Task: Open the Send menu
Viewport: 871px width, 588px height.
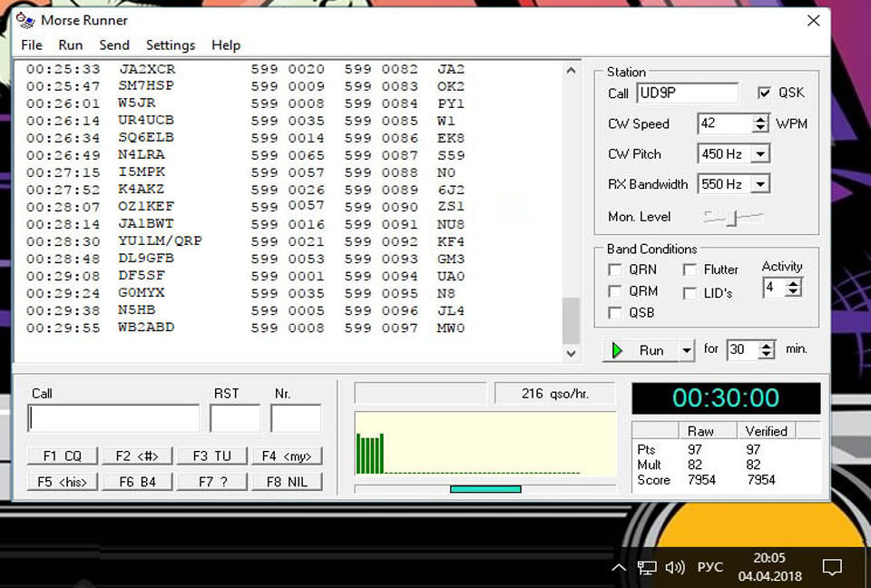Action: (x=114, y=45)
